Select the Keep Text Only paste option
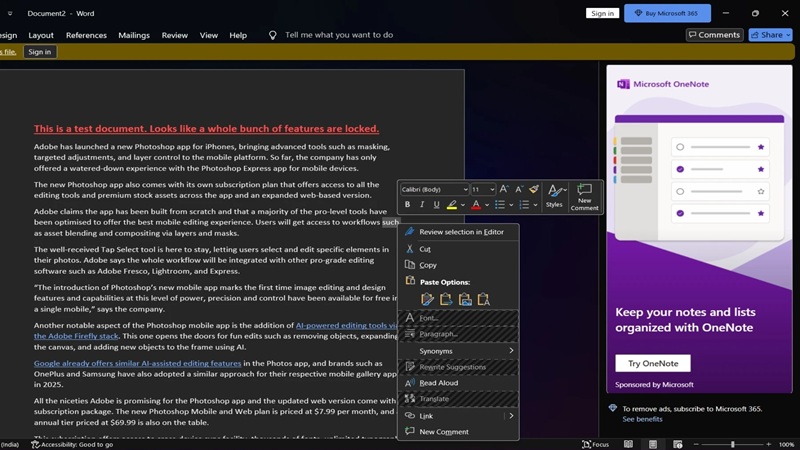The image size is (800, 450). pyautogui.click(x=484, y=299)
